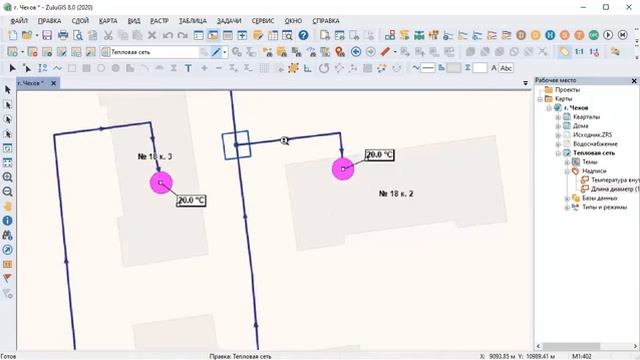Screen dimensions: 640x360
Task: Click the binoculars search icon on sidebar
Action: coord(7,235)
